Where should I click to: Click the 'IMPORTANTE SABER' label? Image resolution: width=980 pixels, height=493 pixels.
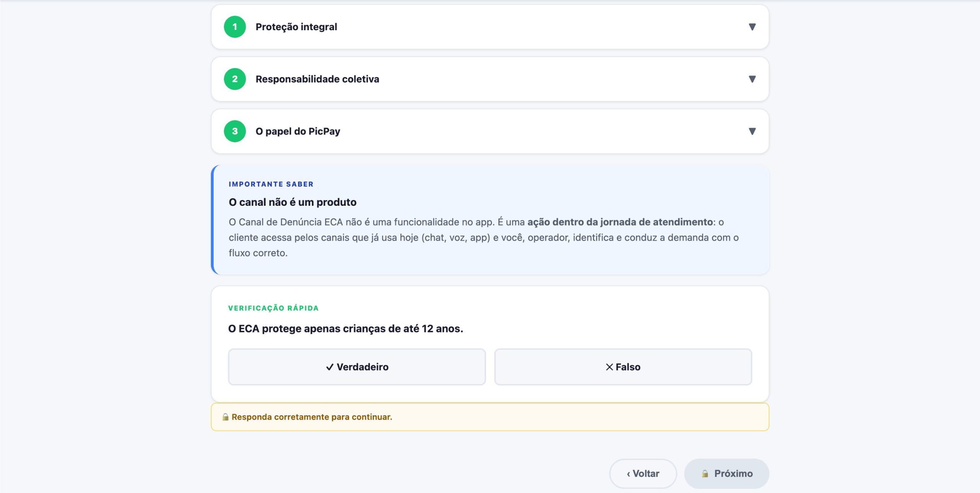271,184
